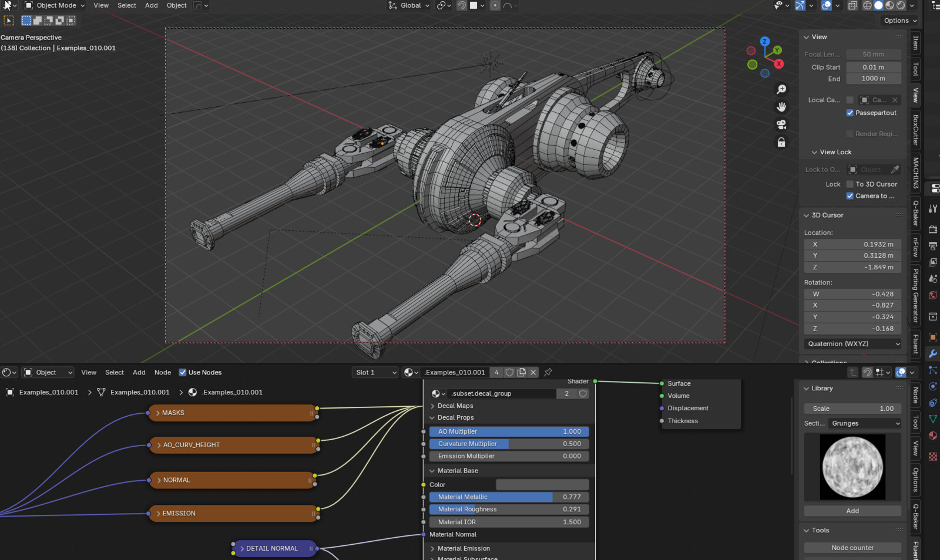
Task: Open the Slot 1 material slot dropdown
Action: coord(375,372)
